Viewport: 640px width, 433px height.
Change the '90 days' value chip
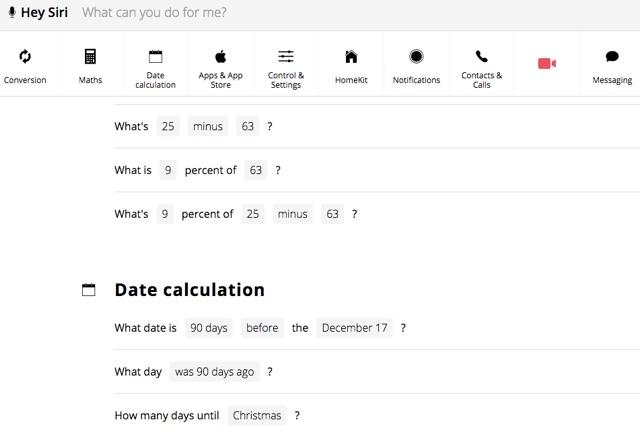[209, 327]
